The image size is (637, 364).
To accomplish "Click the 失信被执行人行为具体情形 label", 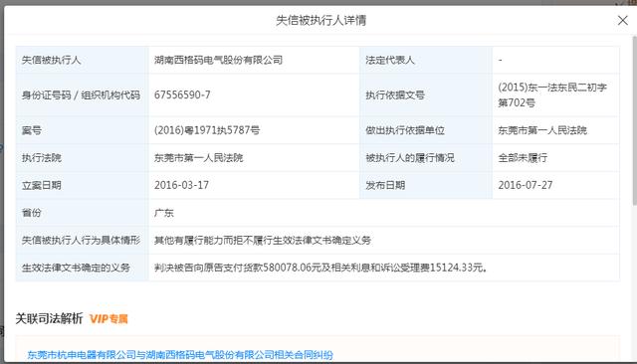I will click(x=81, y=241).
